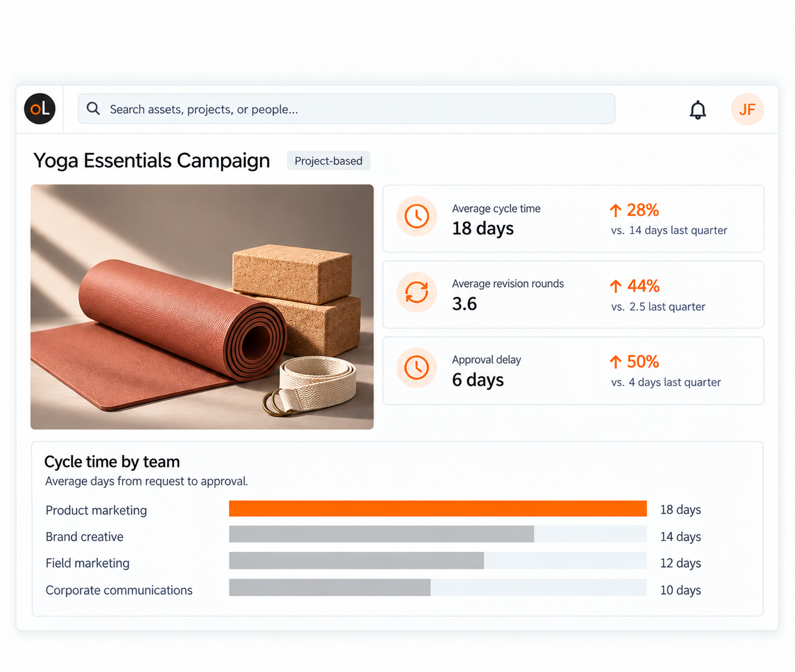Click the 3.6 revision rounds value
This screenshot has width=795, height=672.
click(x=465, y=304)
